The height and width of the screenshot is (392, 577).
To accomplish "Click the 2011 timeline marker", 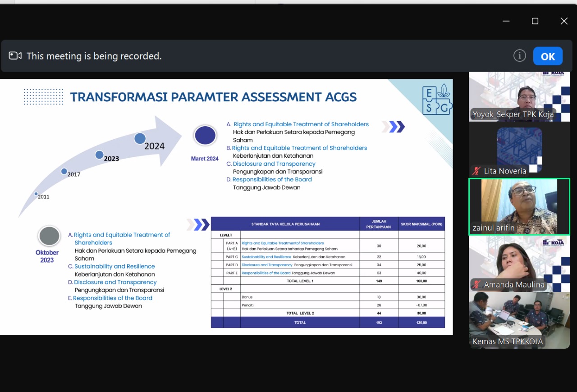I will [x=36, y=194].
